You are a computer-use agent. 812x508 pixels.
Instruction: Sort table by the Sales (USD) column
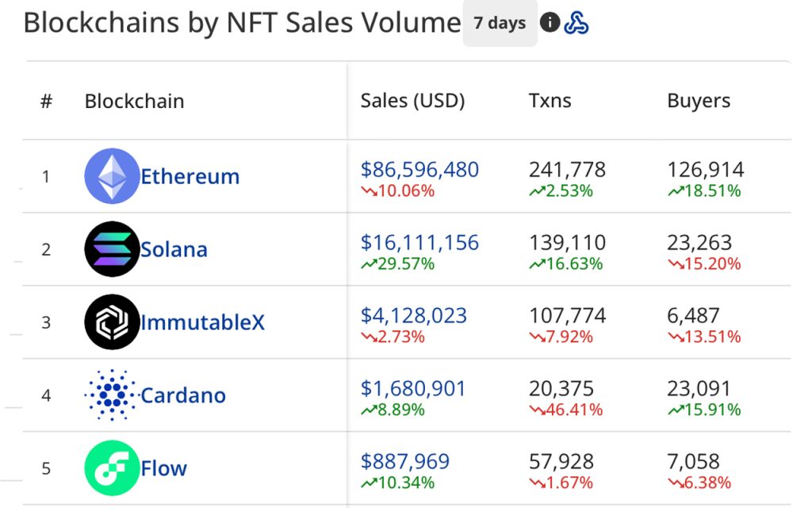(413, 101)
